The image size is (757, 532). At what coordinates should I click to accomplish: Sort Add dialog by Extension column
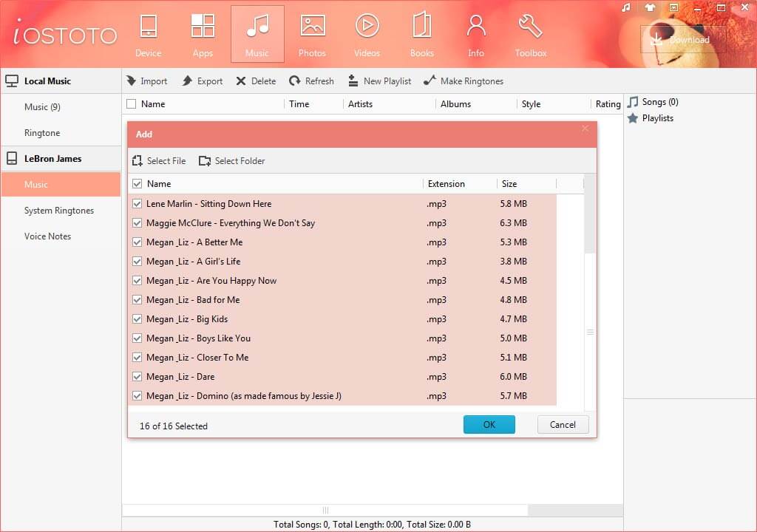coord(446,184)
